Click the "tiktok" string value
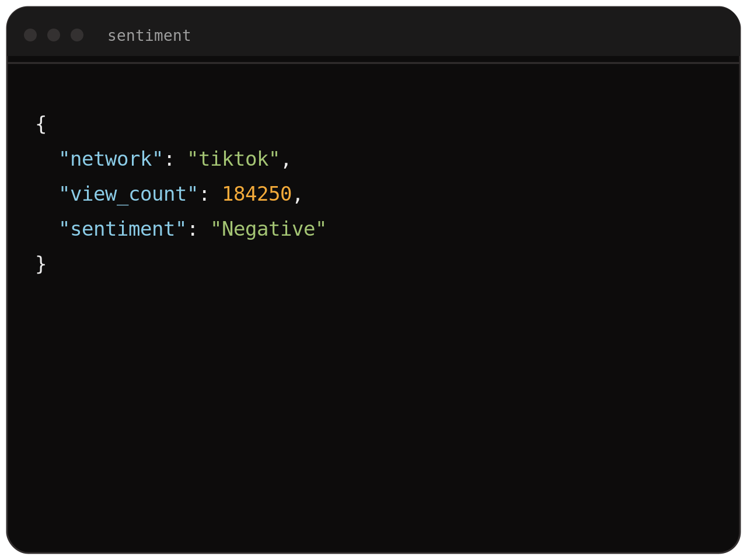Image resolution: width=747 pixels, height=560 pixels. point(233,159)
